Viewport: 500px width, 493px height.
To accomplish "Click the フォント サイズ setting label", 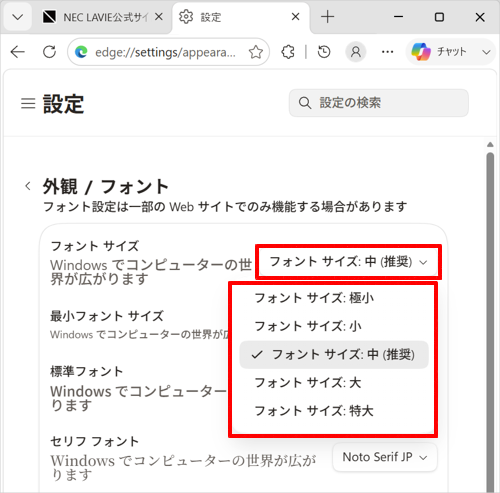I will (x=95, y=246).
